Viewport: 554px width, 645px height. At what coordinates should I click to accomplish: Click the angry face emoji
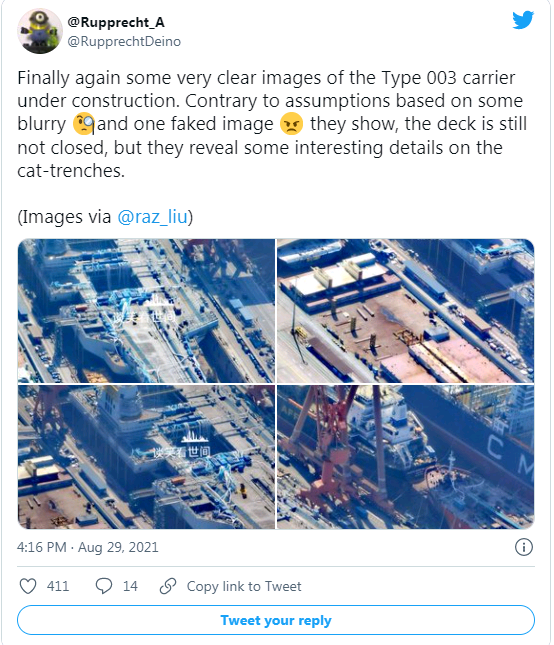291,124
